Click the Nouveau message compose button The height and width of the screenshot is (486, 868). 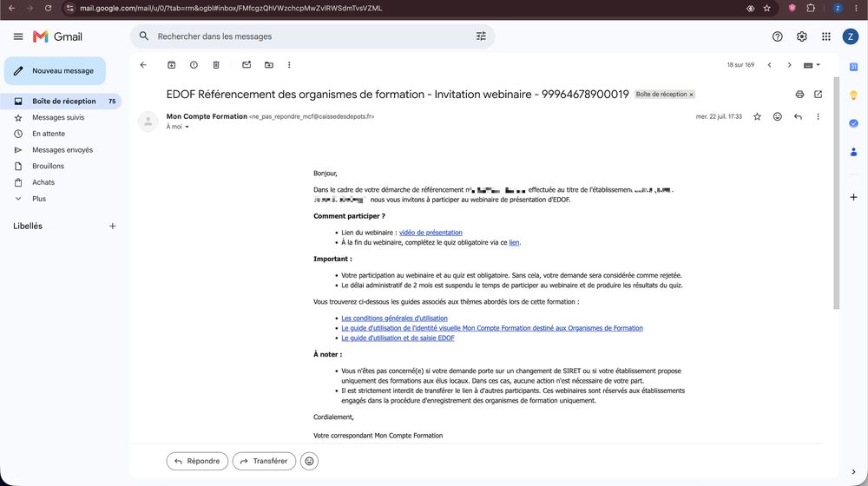click(x=55, y=71)
